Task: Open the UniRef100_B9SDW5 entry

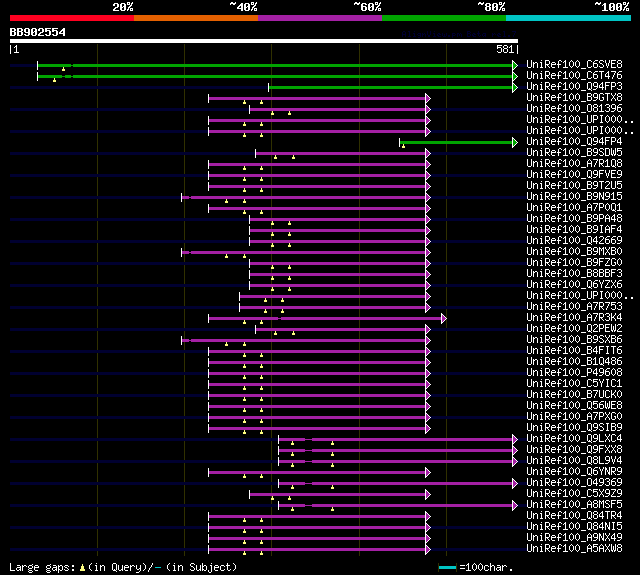Action: pyautogui.click(x=574, y=153)
